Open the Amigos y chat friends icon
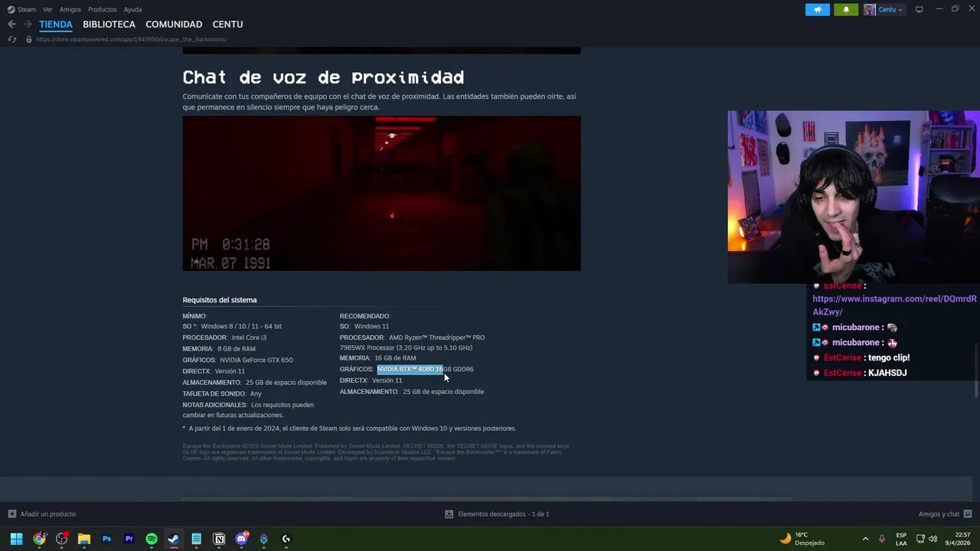 pos(968,514)
